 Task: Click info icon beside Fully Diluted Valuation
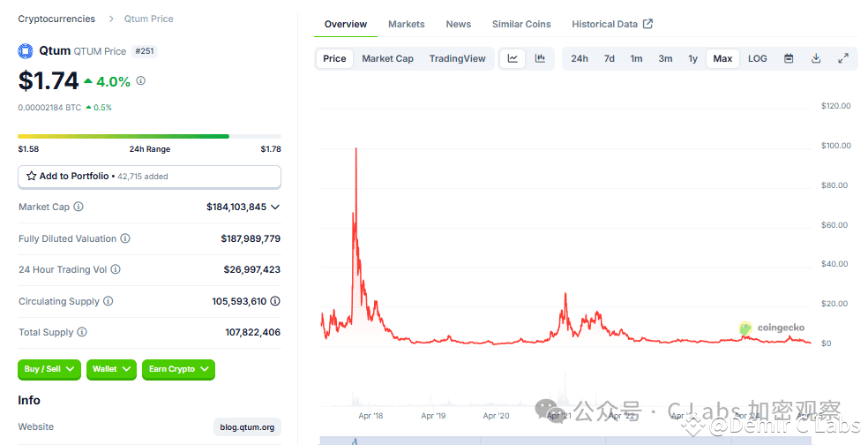pos(125,238)
